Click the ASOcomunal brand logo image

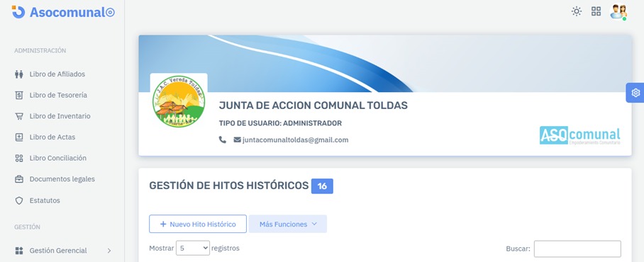[580, 135]
